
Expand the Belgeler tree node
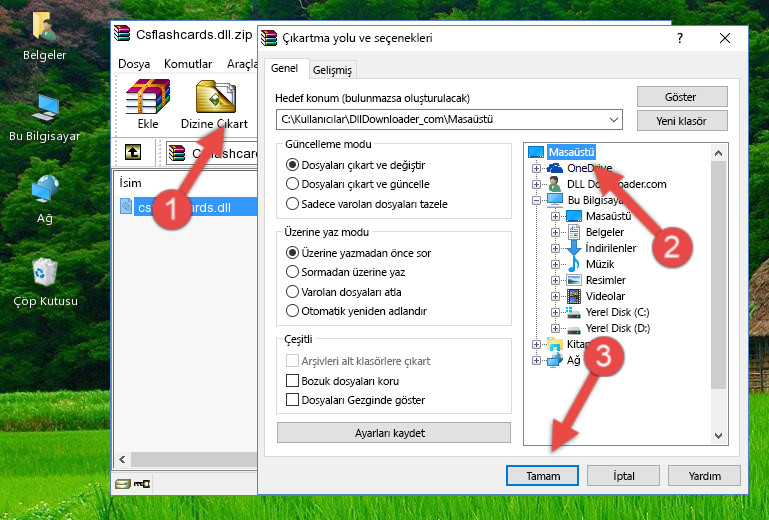tap(555, 232)
